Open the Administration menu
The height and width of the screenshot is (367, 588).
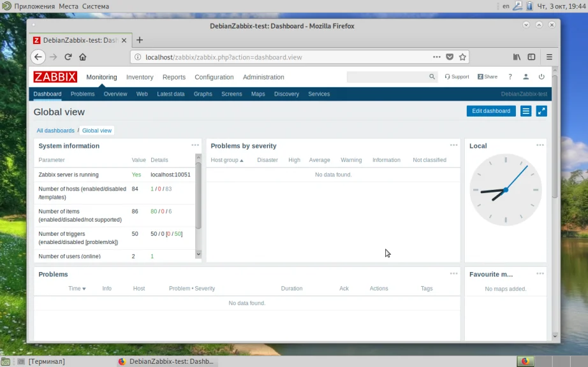coord(263,76)
